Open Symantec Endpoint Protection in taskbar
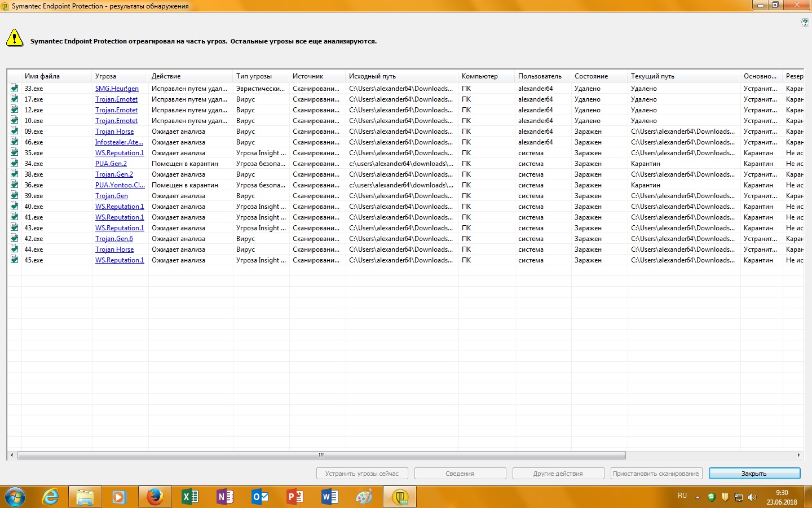Image resolution: width=812 pixels, height=508 pixels. click(400, 497)
